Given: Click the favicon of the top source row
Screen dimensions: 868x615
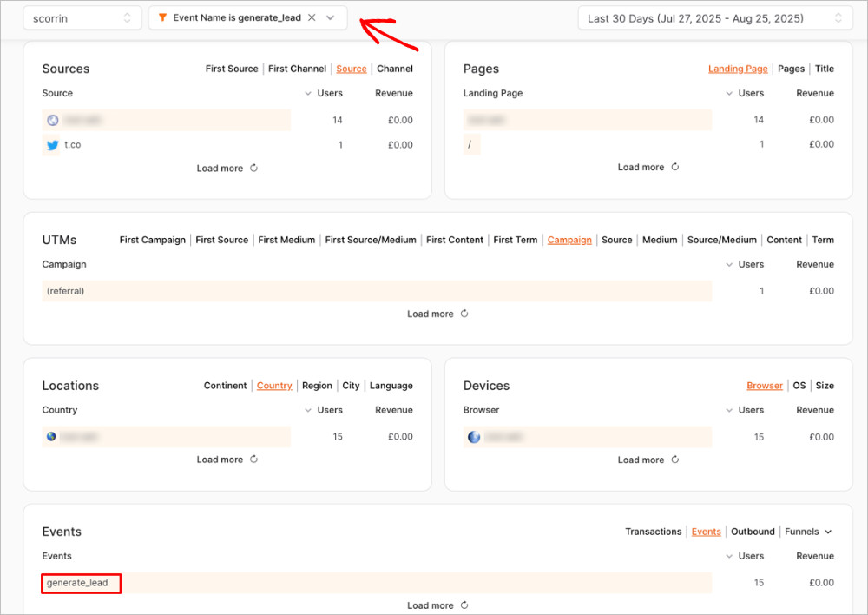Looking at the screenshot, I should click(x=51, y=120).
